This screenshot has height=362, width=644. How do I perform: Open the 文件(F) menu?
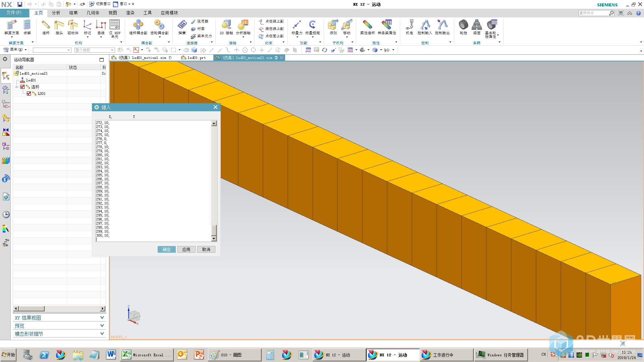pyautogui.click(x=14, y=13)
